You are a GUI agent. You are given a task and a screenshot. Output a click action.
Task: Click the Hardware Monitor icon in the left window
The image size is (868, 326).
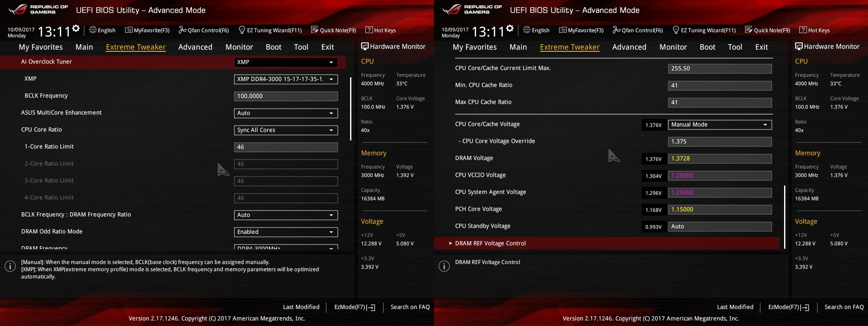(364, 46)
